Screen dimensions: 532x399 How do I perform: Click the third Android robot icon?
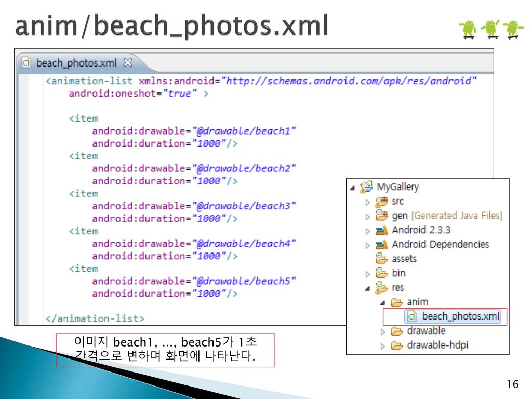point(513,29)
